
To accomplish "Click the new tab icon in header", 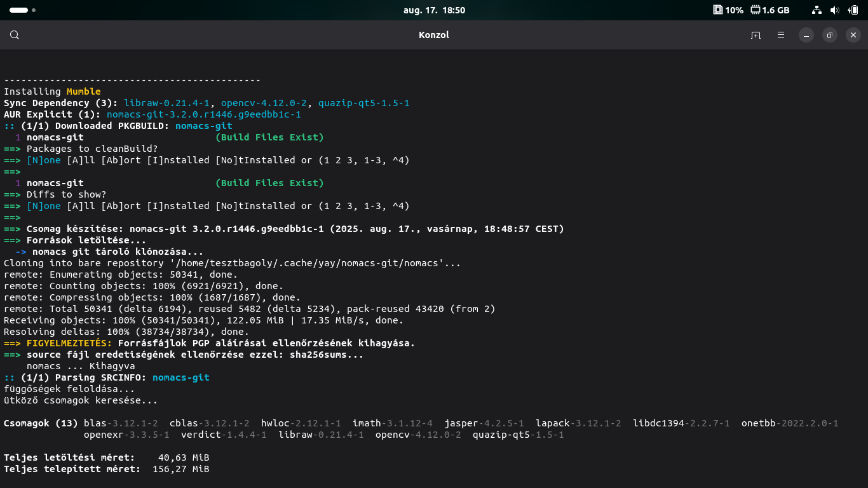I will 756,35.
